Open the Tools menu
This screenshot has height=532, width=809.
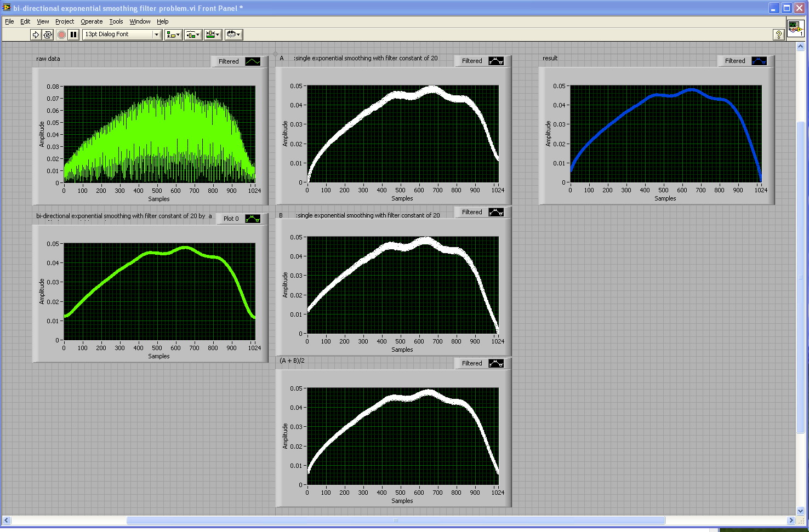tap(116, 21)
